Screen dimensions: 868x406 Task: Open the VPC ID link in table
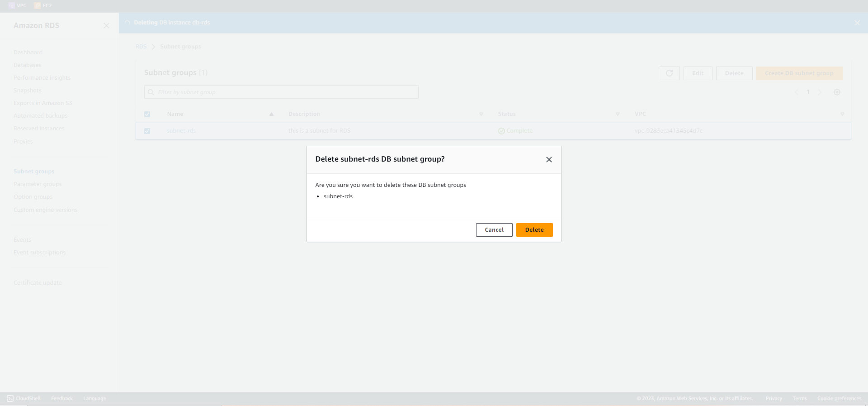[x=669, y=131]
